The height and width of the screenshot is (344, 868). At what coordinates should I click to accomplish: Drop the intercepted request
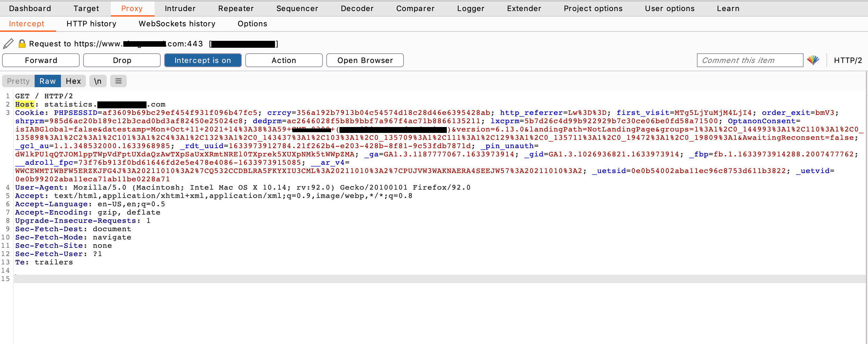tap(122, 60)
